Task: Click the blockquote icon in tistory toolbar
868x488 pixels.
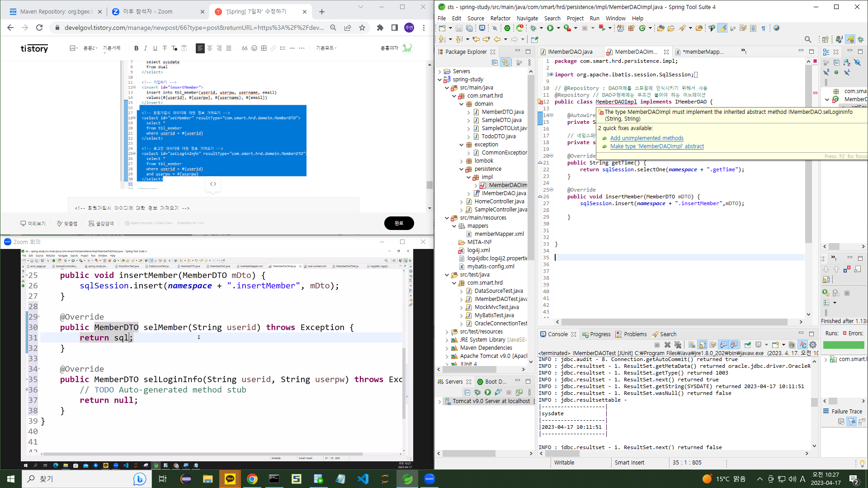Action: tap(245, 48)
